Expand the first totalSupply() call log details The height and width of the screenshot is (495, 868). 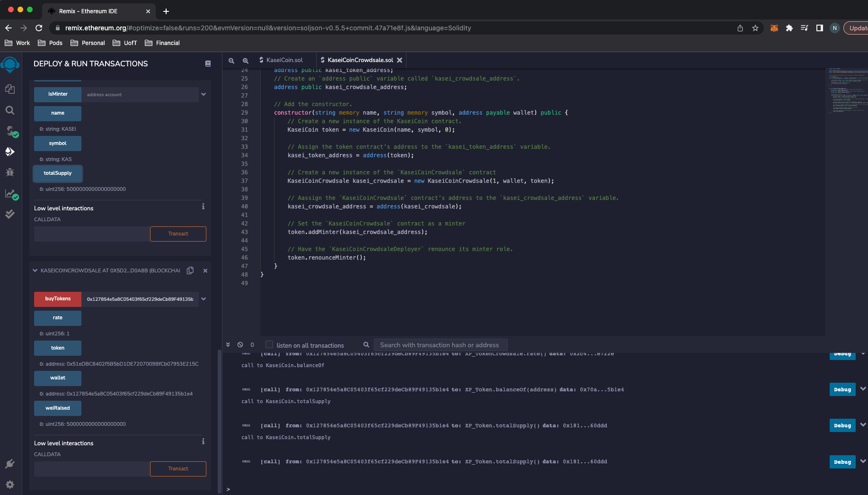click(x=863, y=425)
